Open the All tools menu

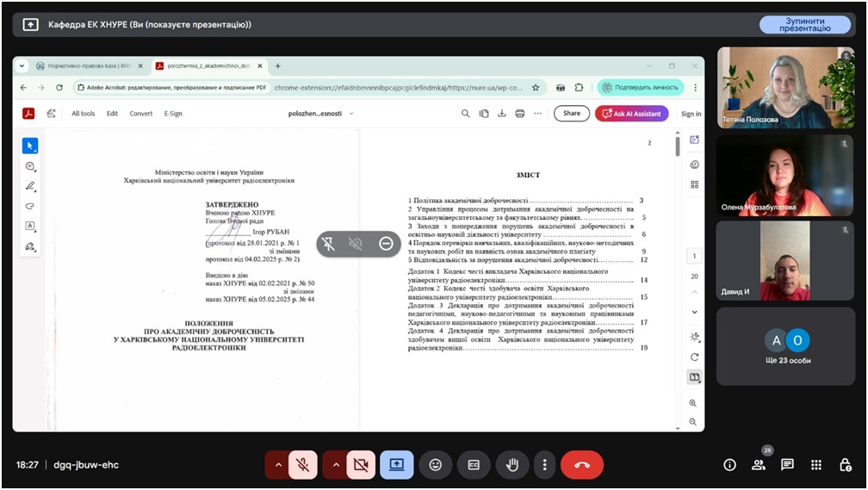pos(84,114)
